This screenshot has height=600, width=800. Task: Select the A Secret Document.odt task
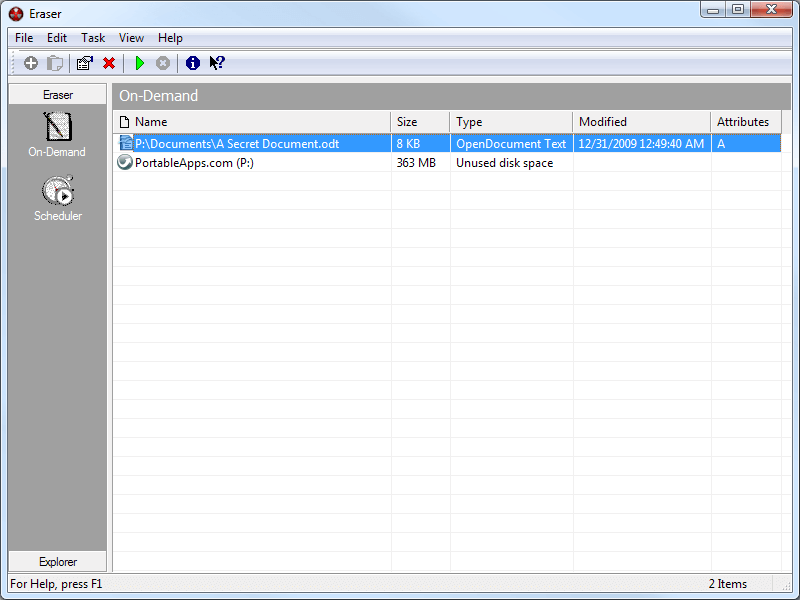[x=250, y=143]
